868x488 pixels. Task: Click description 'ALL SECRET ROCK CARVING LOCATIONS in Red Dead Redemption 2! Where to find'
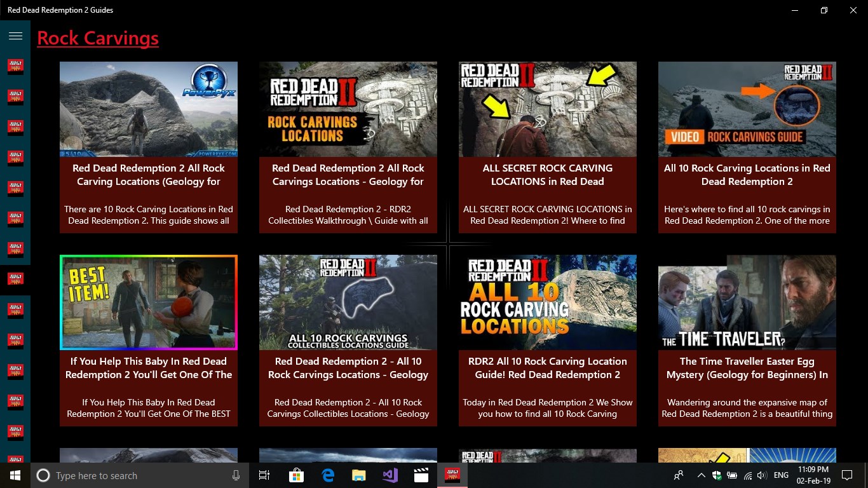[x=548, y=215]
